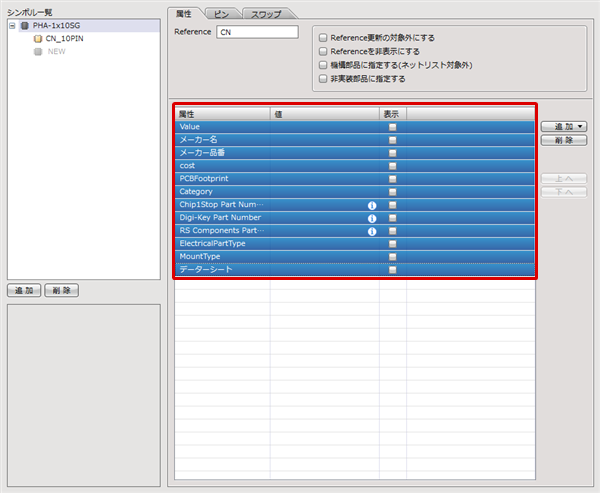Enable 機構部品に指定する checkbox
The image size is (600, 493).
tap(323, 65)
